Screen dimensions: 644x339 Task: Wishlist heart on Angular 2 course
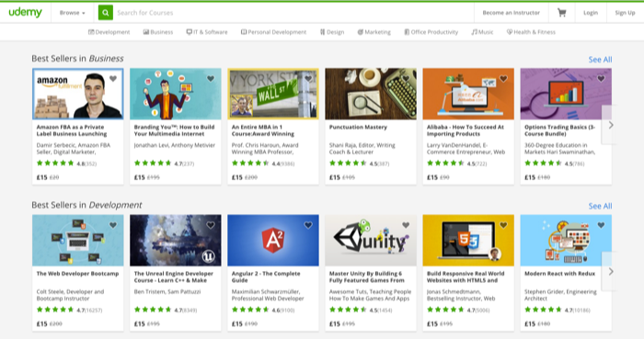point(308,225)
